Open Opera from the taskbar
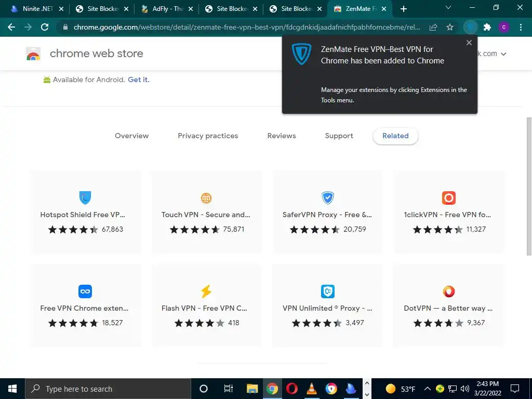The image size is (532, 399). click(x=292, y=389)
